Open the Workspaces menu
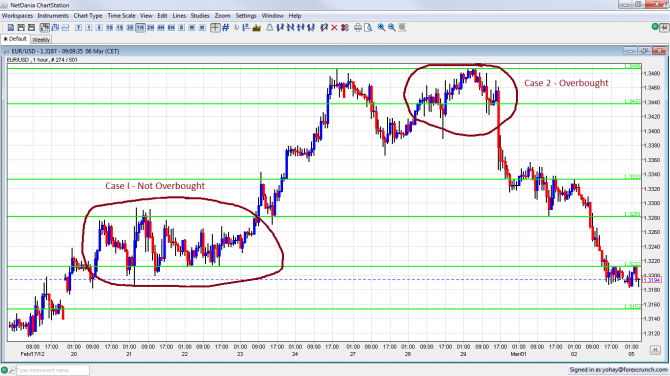670x376 pixels. (17, 15)
